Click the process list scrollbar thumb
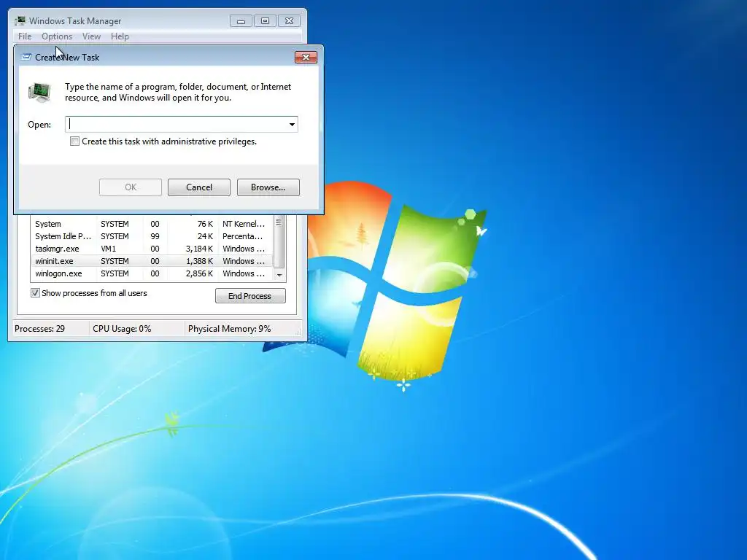The width and height of the screenshot is (747, 560). point(279,241)
